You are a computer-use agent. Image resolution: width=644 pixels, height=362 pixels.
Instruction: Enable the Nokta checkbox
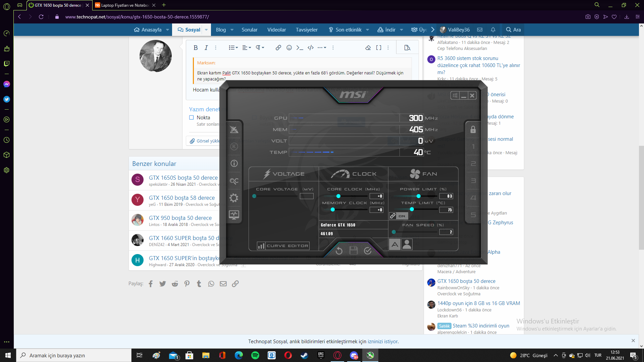(192, 118)
